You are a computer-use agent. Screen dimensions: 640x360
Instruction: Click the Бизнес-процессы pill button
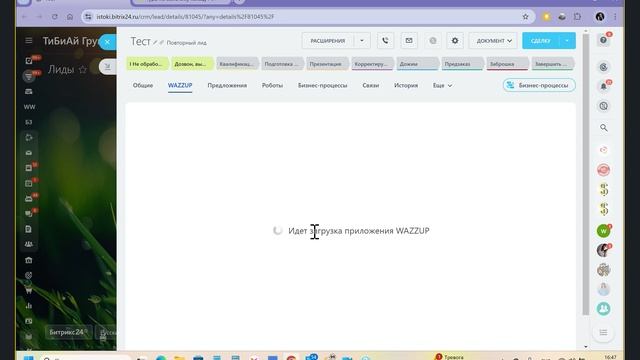tap(539, 85)
